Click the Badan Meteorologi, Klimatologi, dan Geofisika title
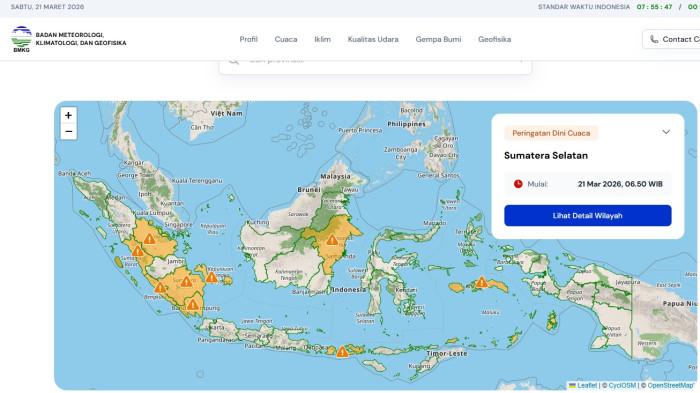This screenshot has height=393, width=700. pyautogui.click(x=81, y=39)
